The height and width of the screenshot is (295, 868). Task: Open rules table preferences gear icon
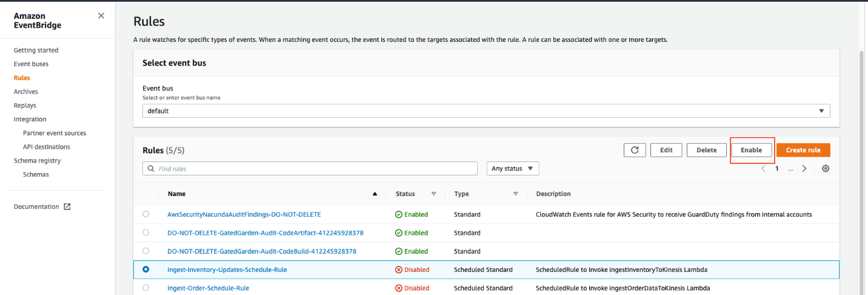(826, 168)
